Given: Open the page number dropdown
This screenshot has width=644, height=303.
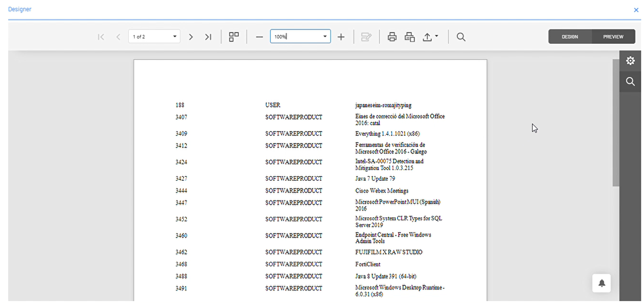Looking at the screenshot, I should click(x=175, y=37).
